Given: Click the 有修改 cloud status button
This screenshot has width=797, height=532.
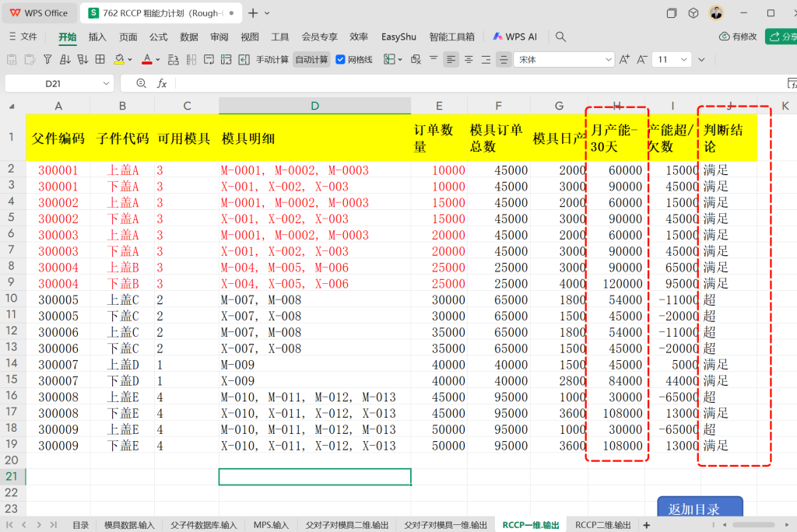Looking at the screenshot, I should point(738,37).
